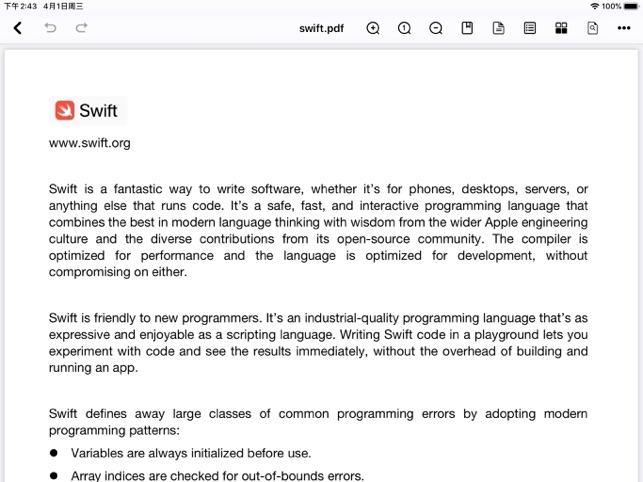The width and height of the screenshot is (643, 482).
Task: Tap the time in the status bar
Action: point(21,6)
